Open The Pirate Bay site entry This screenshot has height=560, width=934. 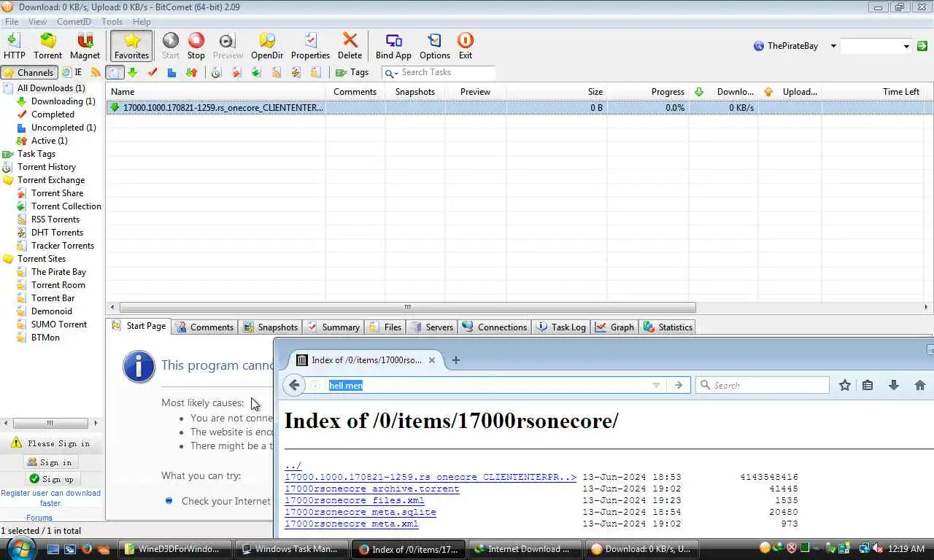pyautogui.click(x=58, y=272)
